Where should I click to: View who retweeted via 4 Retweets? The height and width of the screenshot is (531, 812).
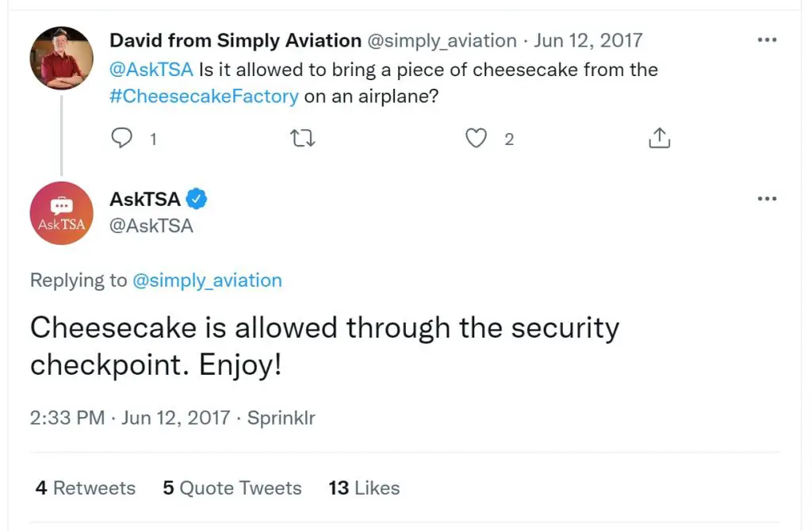click(84, 488)
